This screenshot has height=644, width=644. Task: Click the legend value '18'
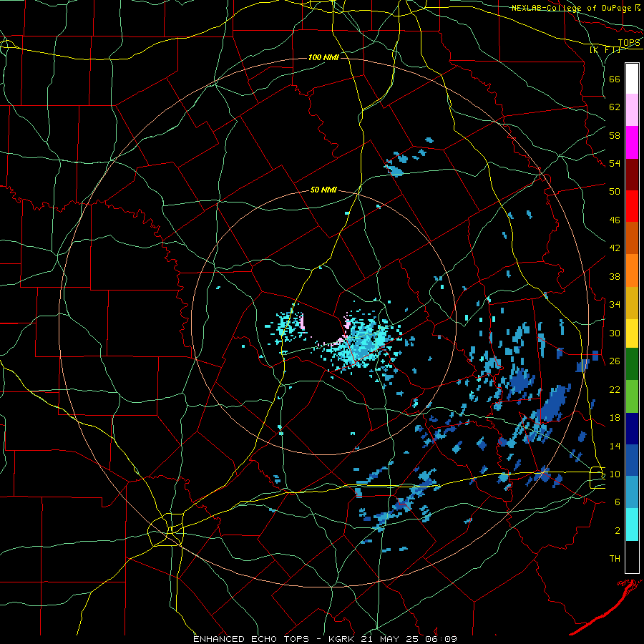615,418
